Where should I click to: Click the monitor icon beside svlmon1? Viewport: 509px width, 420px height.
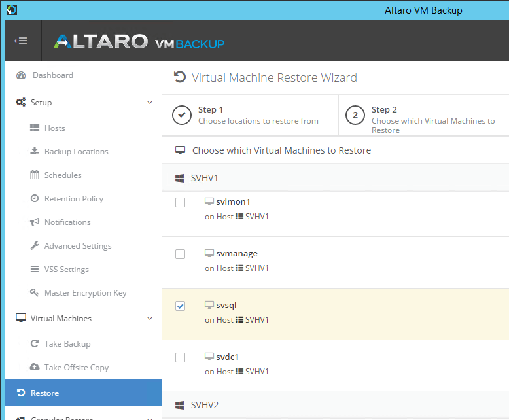(x=209, y=201)
